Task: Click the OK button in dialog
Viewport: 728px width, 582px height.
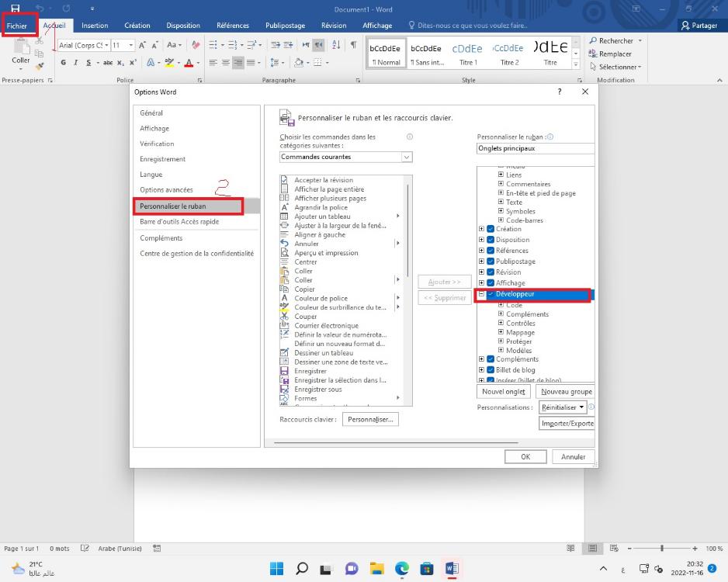Action: tap(525, 457)
